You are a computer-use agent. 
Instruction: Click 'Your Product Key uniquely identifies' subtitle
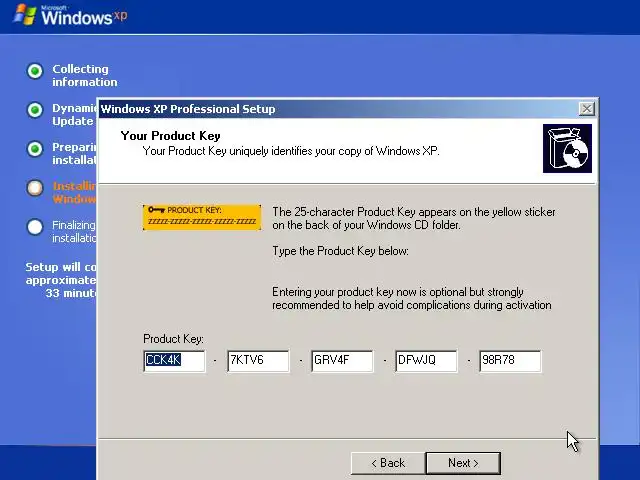tap(291, 151)
